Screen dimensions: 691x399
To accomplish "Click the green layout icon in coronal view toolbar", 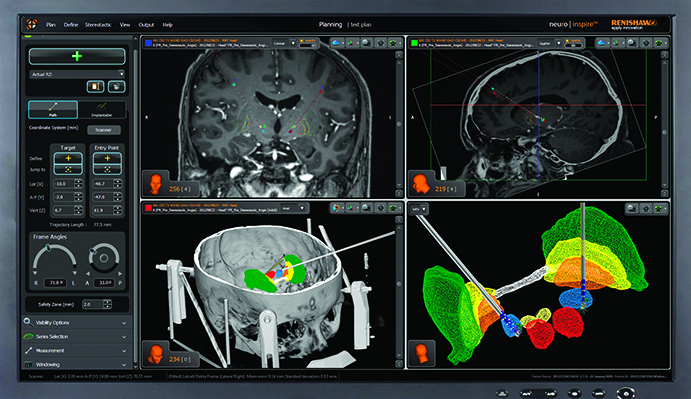I will click(x=394, y=43).
